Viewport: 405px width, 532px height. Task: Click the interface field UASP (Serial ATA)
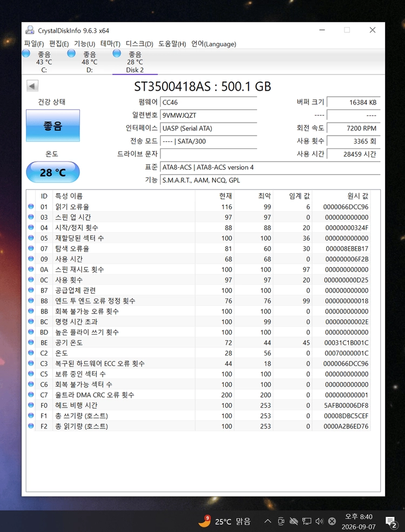point(208,128)
